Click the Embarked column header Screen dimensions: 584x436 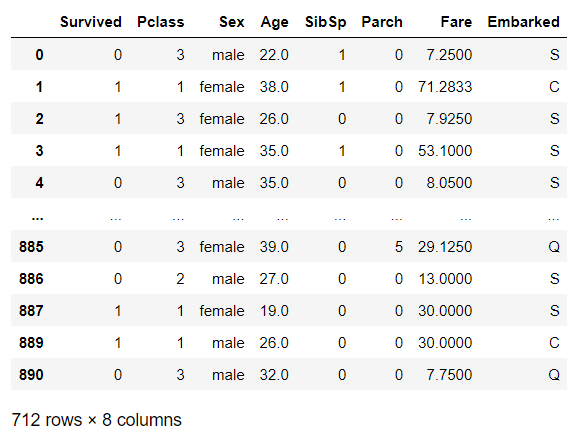[x=523, y=22]
